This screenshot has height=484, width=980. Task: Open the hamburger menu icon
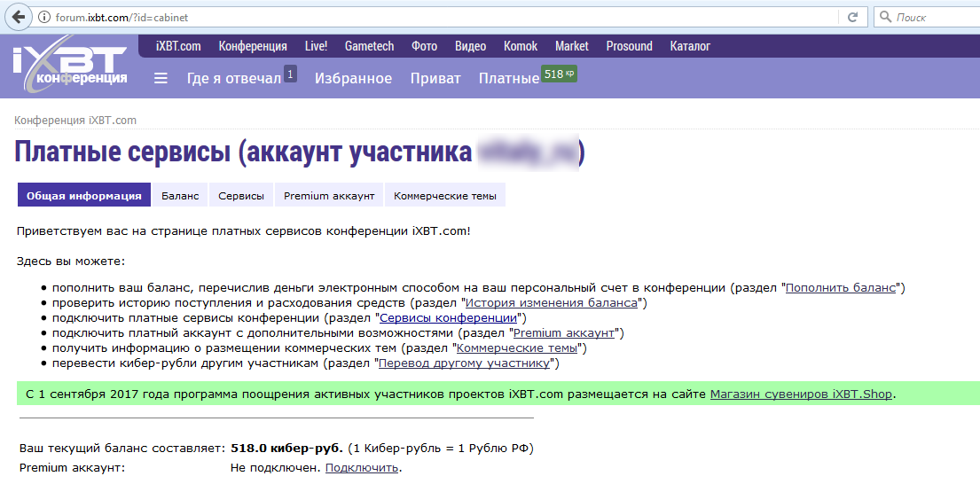pos(161,78)
